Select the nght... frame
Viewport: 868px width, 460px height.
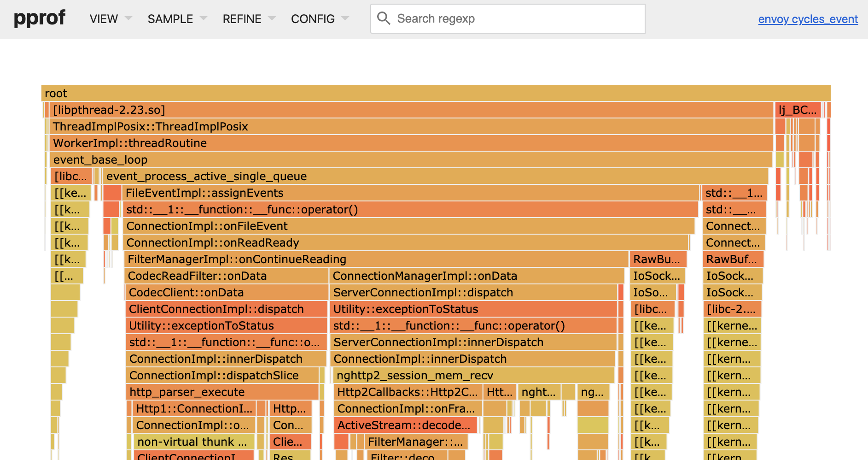(x=539, y=392)
